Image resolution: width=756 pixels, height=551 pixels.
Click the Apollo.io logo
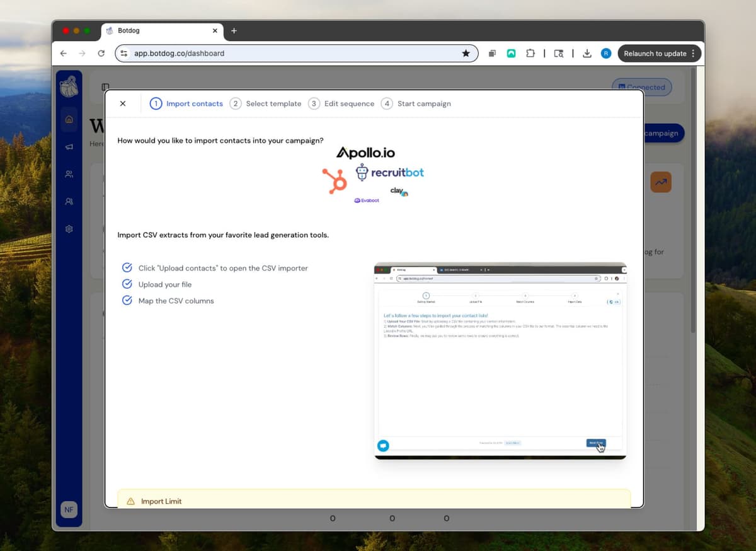pos(366,153)
